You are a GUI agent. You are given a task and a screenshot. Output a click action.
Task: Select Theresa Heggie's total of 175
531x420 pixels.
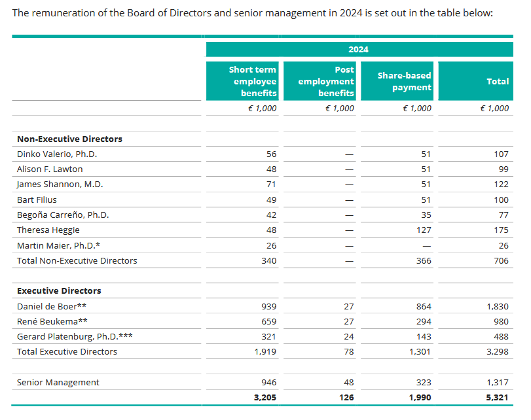click(500, 230)
